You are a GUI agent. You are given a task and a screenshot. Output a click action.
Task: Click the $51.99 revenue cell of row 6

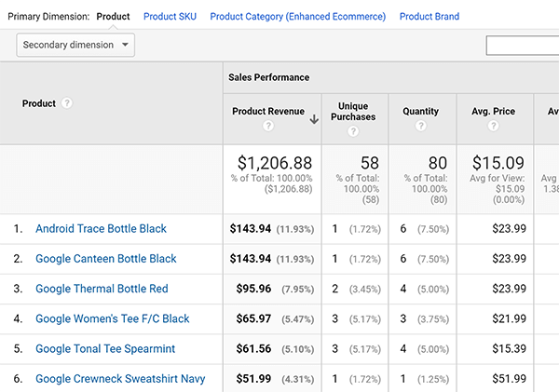coord(253,378)
